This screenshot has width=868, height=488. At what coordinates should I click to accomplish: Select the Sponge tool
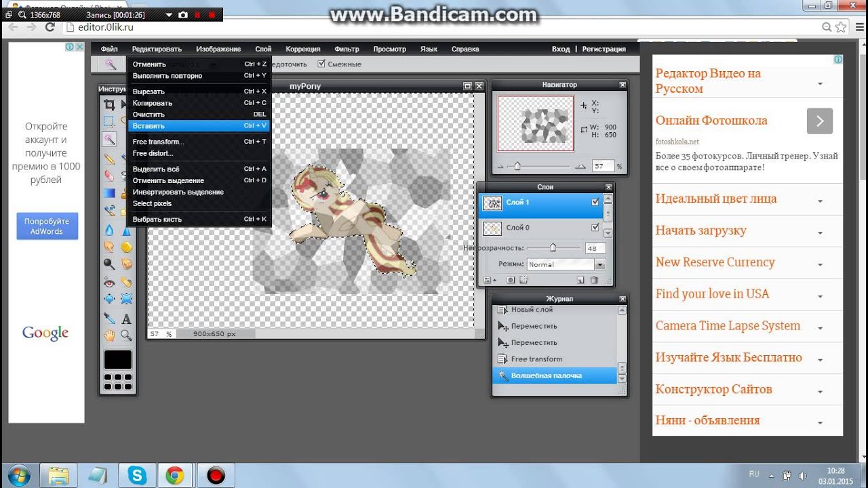tap(126, 247)
